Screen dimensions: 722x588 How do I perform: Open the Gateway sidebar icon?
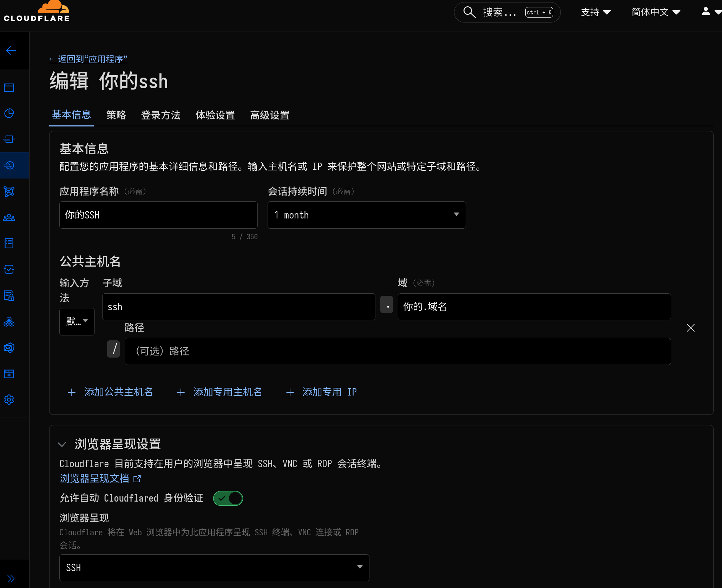point(9,139)
